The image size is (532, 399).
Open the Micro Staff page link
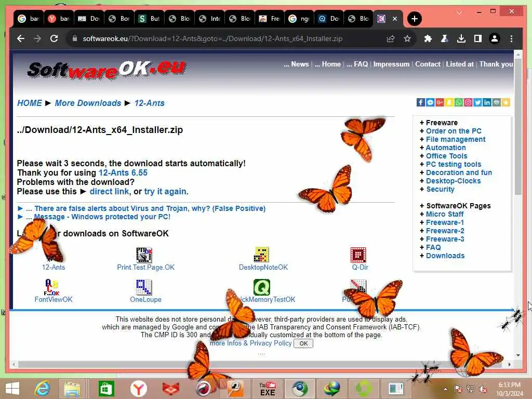click(x=445, y=214)
